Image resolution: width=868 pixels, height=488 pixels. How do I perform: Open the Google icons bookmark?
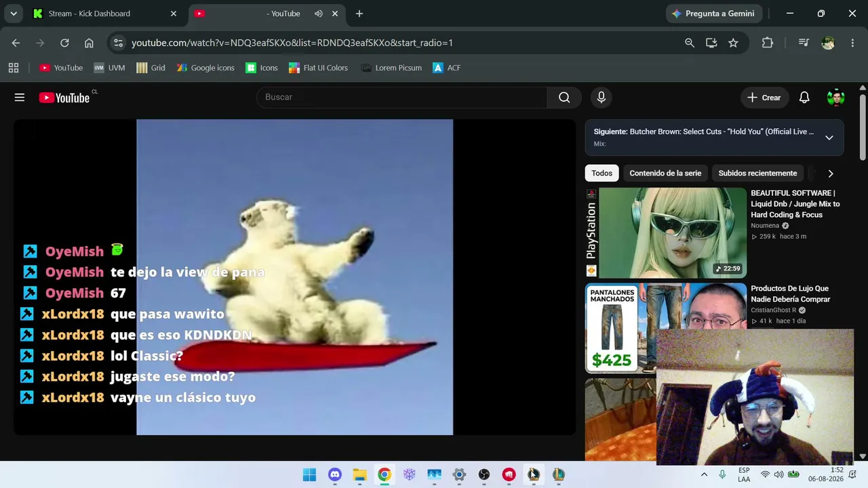click(205, 68)
